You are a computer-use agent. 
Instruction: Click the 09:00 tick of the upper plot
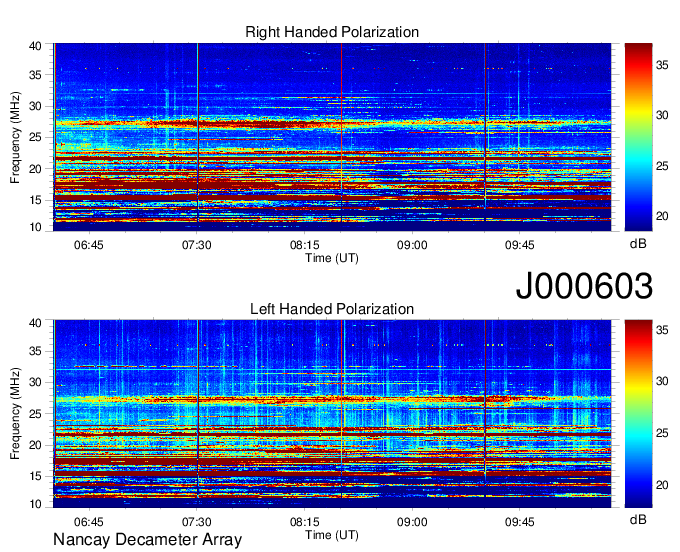point(412,245)
